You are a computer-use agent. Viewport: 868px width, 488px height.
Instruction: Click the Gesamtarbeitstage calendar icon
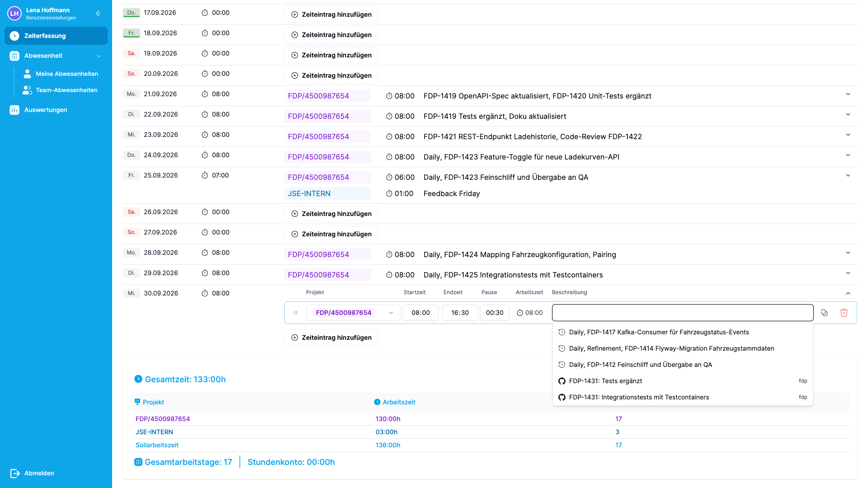click(x=138, y=462)
